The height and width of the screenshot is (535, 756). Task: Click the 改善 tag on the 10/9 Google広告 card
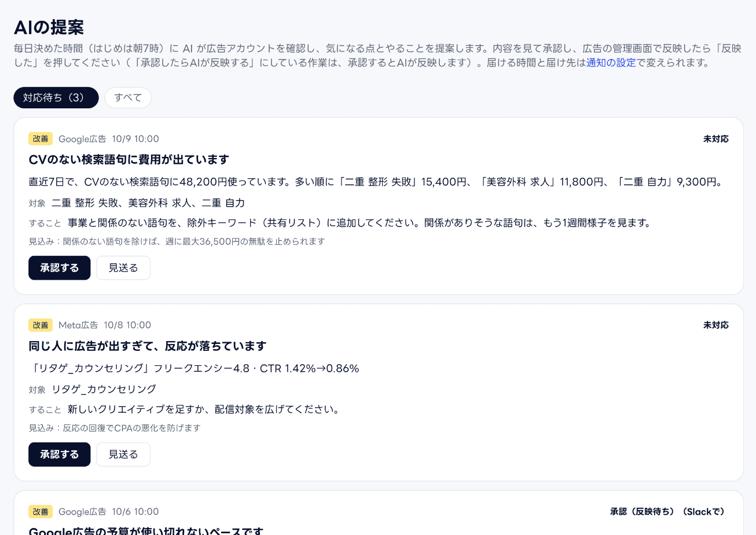pos(41,139)
